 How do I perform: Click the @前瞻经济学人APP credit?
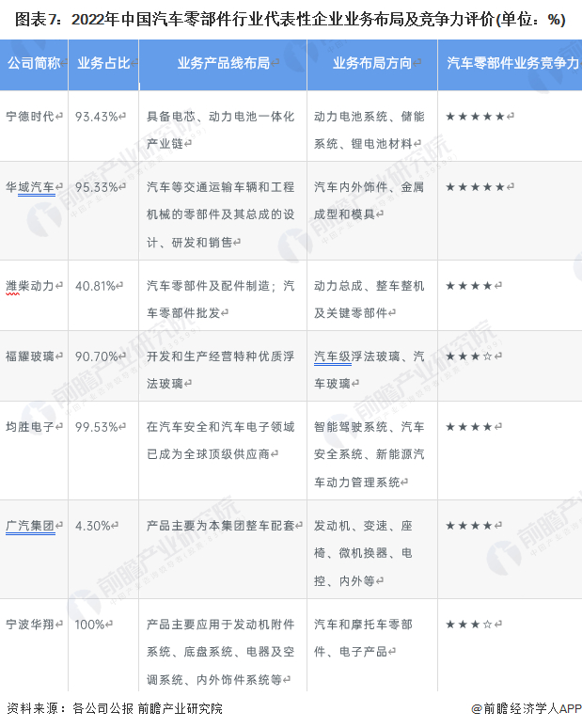527,708
